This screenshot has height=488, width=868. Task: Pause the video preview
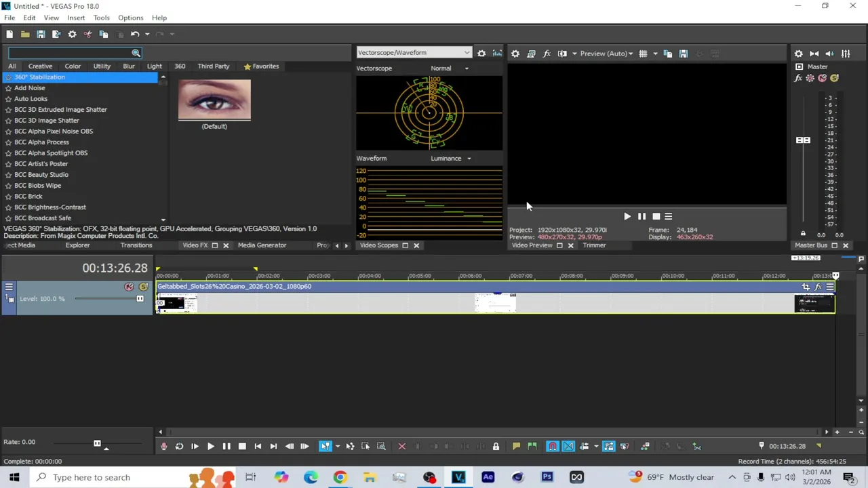coord(642,217)
